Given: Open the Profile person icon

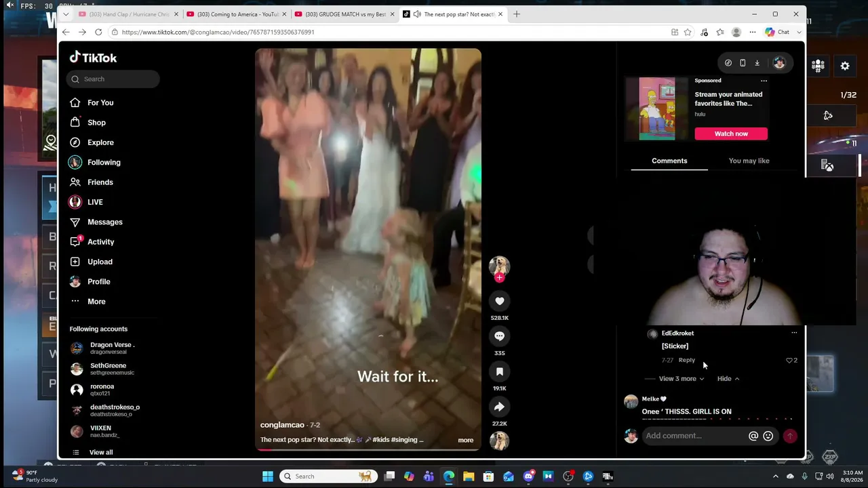Looking at the screenshot, I should pos(75,281).
